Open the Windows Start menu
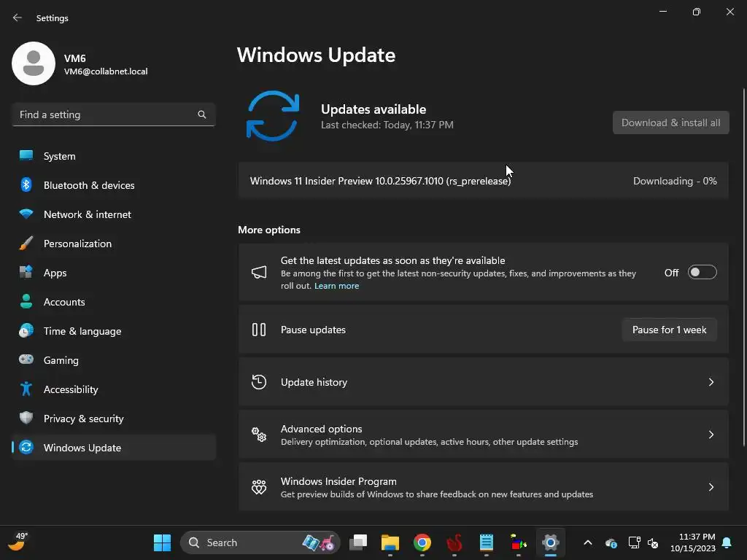747x560 pixels. pos(162,542)
